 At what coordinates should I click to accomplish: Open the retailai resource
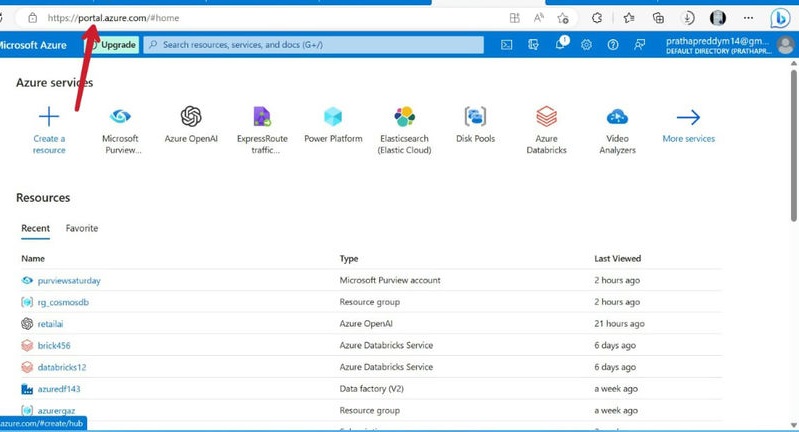(50, 323)
